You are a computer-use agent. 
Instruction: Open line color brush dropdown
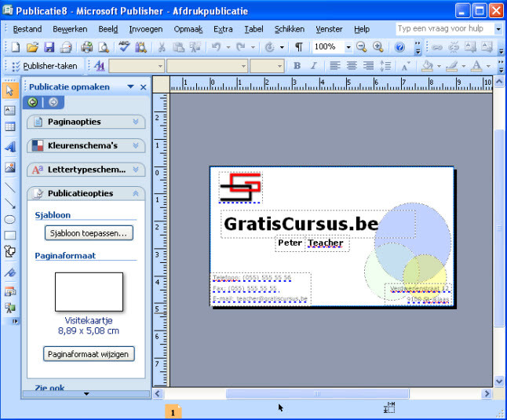click(464, 66)
